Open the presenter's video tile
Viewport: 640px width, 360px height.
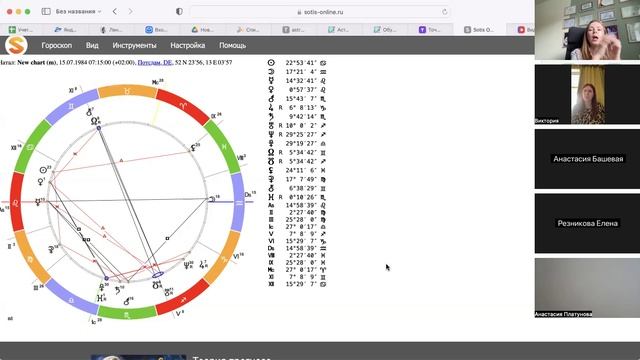(587, 30)
